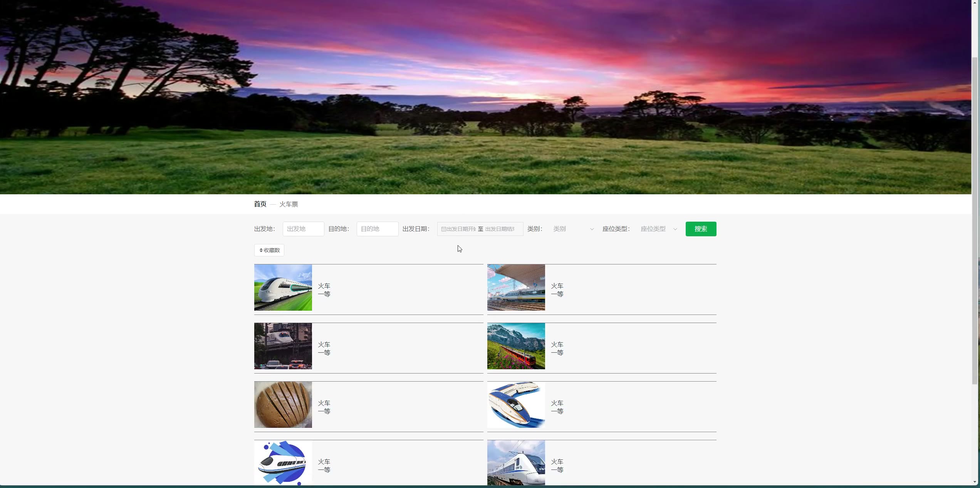980x488 pixels.
Task: Open the red mountain train thumbnail
Action: pos(516,346)
